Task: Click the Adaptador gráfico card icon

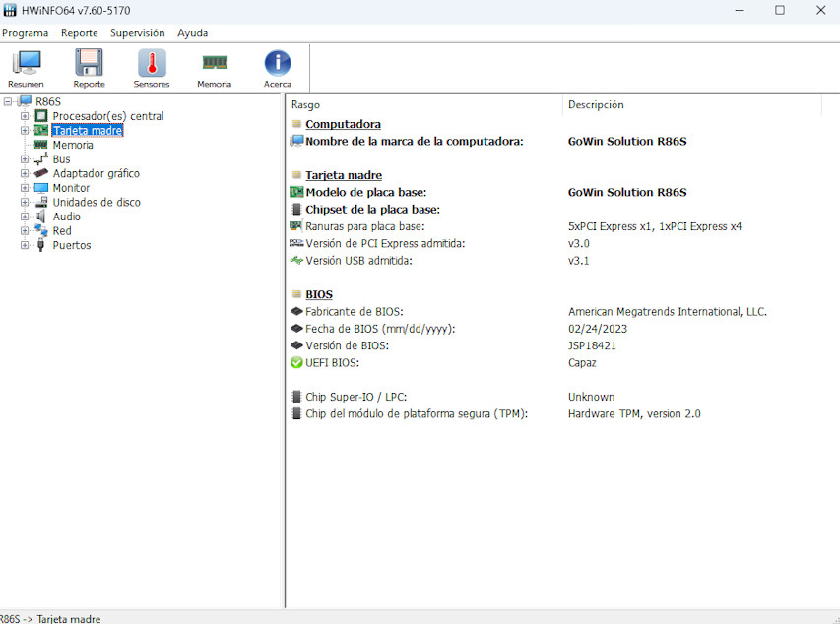Action: tap(41, 173)
